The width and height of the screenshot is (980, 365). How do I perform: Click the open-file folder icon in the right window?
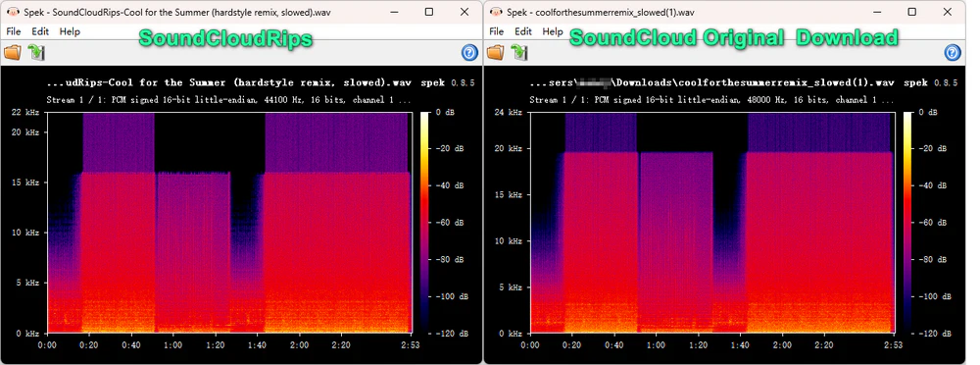496,53
